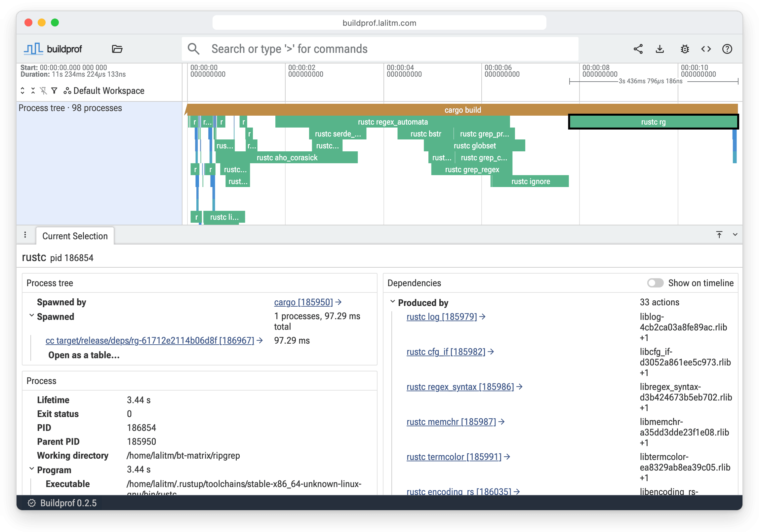Open rustc regex_syntax [185986] link
759x532 pixels.
(x=460, y=387)
